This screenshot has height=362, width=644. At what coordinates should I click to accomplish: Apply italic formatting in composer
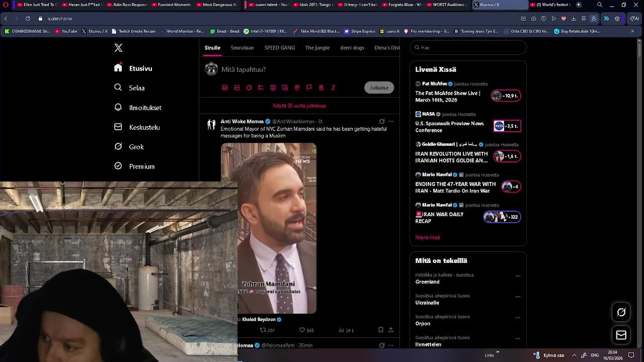(x=333, y=87)
